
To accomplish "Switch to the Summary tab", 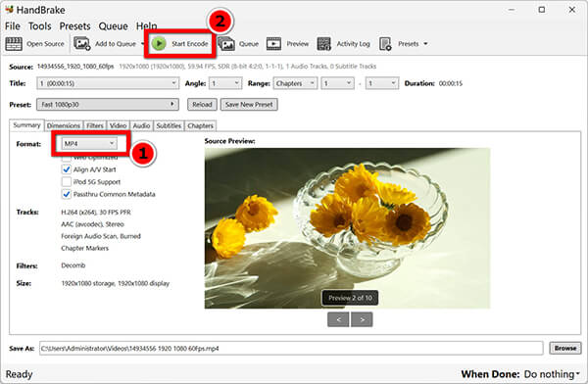I will 26,125.
